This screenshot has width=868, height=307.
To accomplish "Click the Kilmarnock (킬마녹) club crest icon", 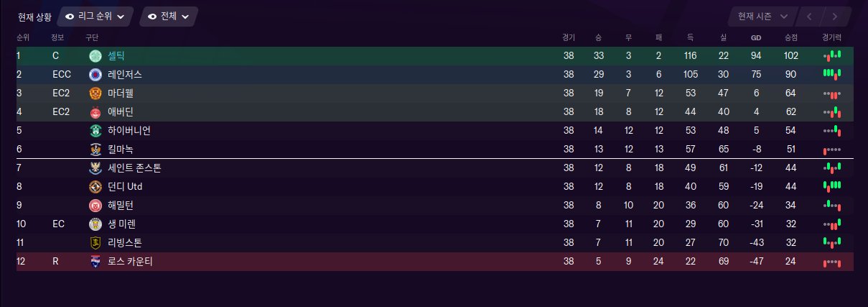I will (95, 149).
